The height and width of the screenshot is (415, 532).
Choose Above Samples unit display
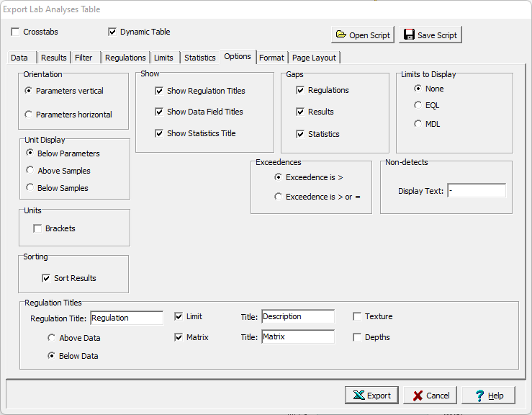click(x=30, y=171)
